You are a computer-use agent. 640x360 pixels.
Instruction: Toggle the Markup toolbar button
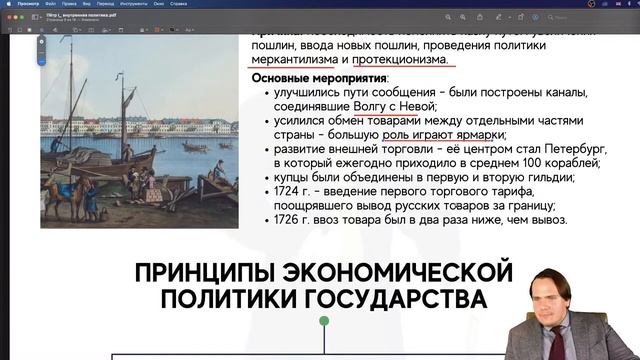point(535,17)
